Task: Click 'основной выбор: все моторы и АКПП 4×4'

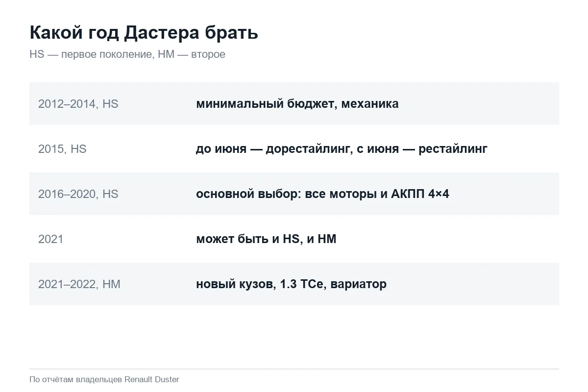Action: [322, 194]
